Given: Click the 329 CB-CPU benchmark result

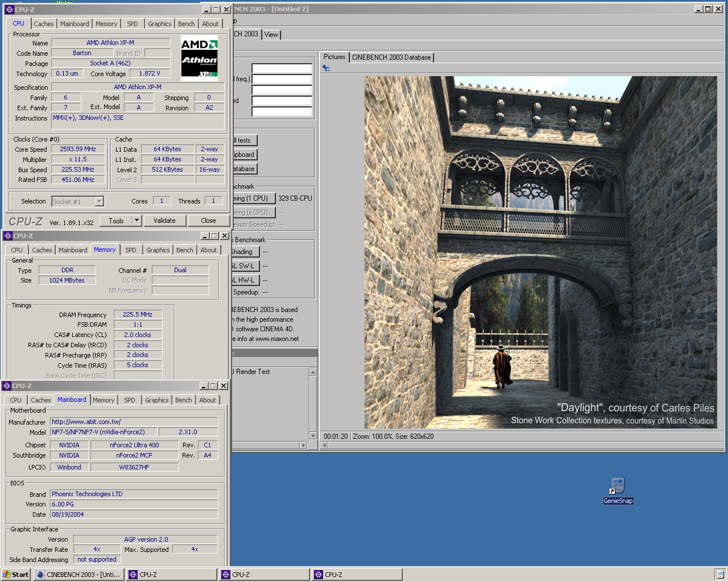Looking at the screenshot, I should (295, 198).
